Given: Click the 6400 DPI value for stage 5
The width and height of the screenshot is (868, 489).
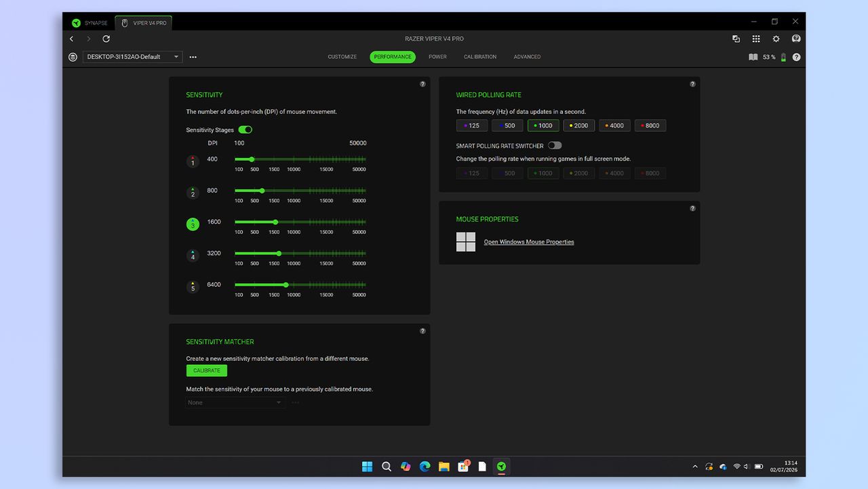Looking at the screenshot, I should pyautogui.click(x=214, y=285).
